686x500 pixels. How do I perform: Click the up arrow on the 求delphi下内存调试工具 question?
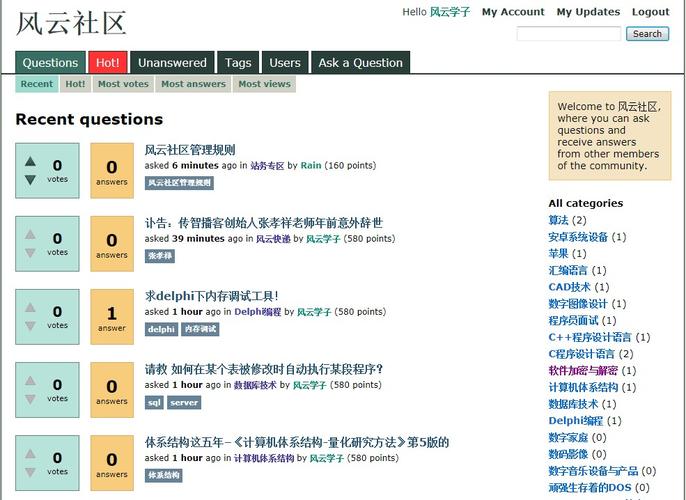coord(30,307)
